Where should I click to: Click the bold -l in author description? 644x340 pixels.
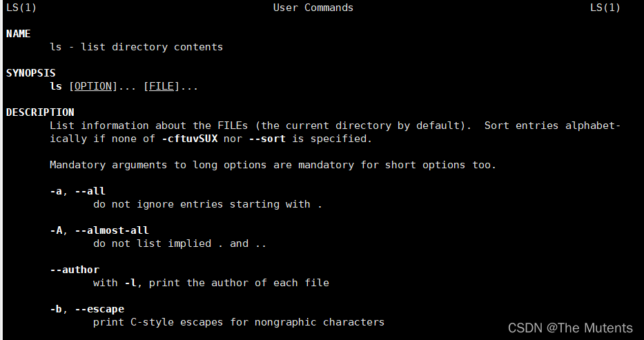click(130, 283)
